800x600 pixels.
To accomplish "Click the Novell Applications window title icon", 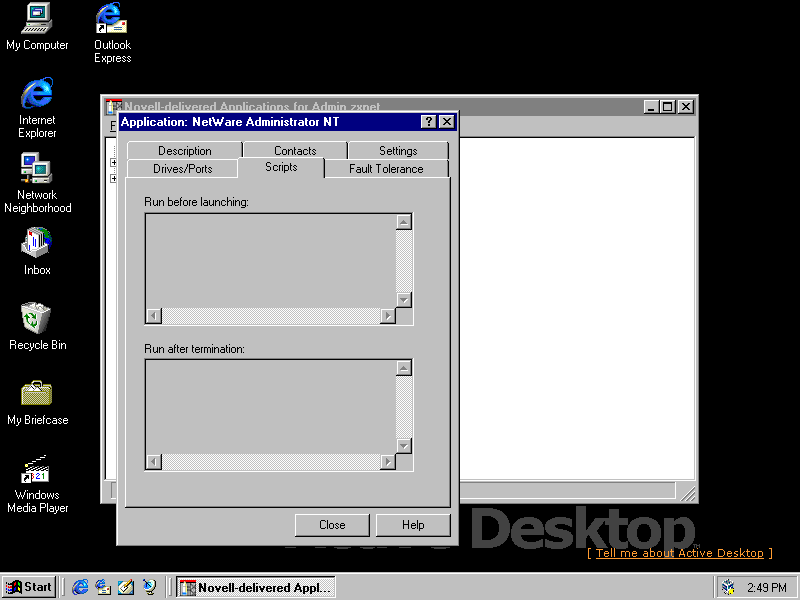I will [x=113, y=107].
